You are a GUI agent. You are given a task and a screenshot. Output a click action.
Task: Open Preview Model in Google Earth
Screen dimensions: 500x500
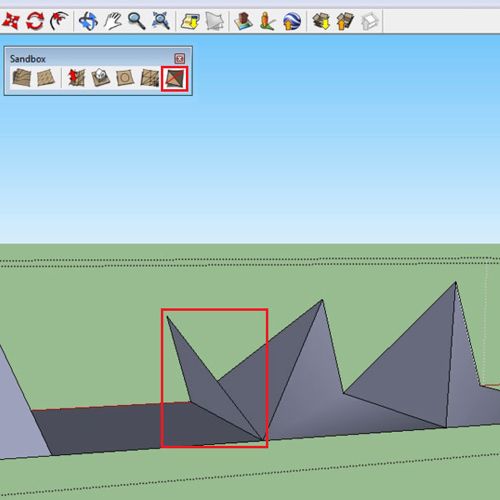[292, 21]
